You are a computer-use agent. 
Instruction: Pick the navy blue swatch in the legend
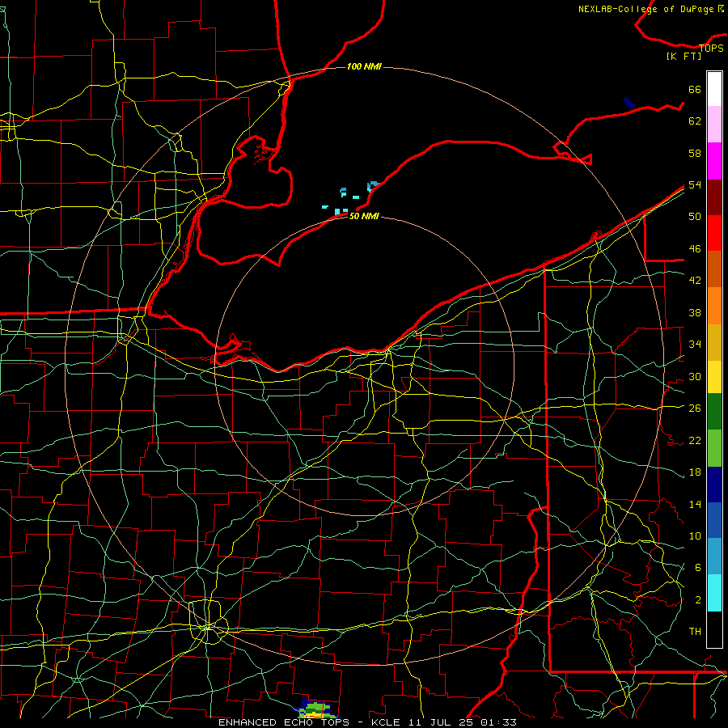714,485
